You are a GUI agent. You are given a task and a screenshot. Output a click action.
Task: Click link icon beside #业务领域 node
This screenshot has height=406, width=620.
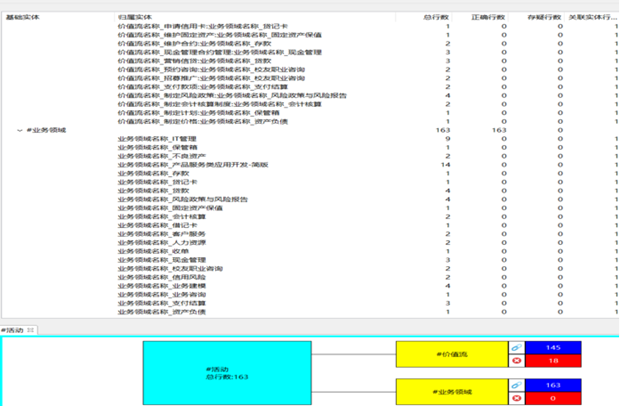(518, 385)
